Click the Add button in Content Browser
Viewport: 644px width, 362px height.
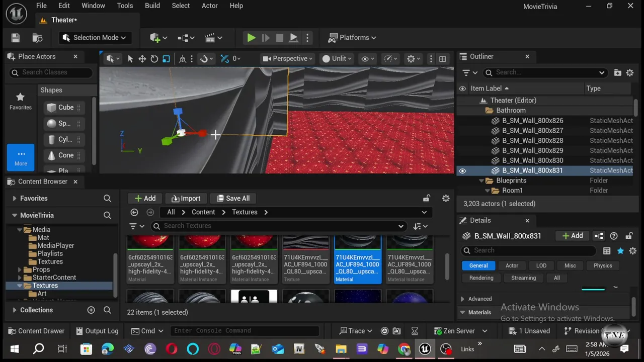click(145, 198)
